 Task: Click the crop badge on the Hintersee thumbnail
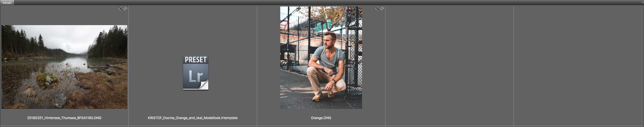121,8
